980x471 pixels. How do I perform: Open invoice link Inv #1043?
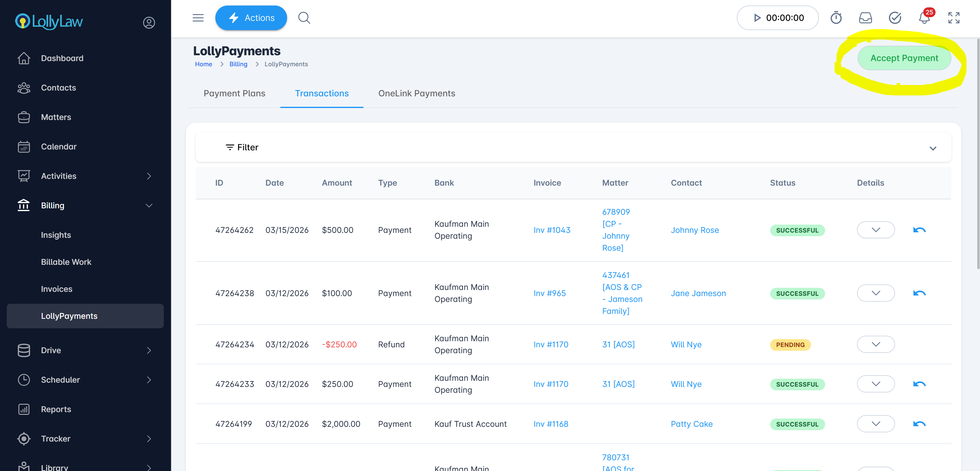tap(551, 230)
